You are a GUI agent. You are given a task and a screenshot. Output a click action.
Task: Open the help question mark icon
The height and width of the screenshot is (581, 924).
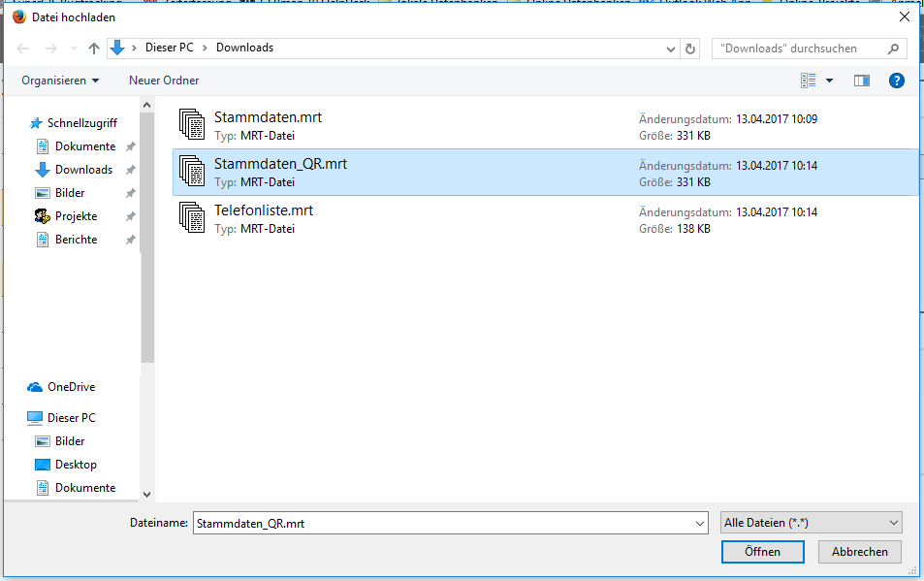896,81
